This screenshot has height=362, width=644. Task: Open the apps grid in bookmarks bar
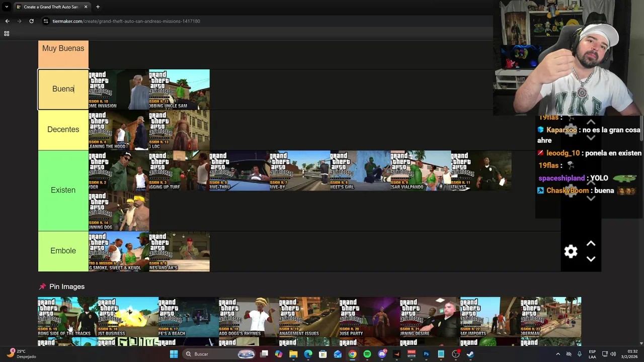tap(7, 34)
